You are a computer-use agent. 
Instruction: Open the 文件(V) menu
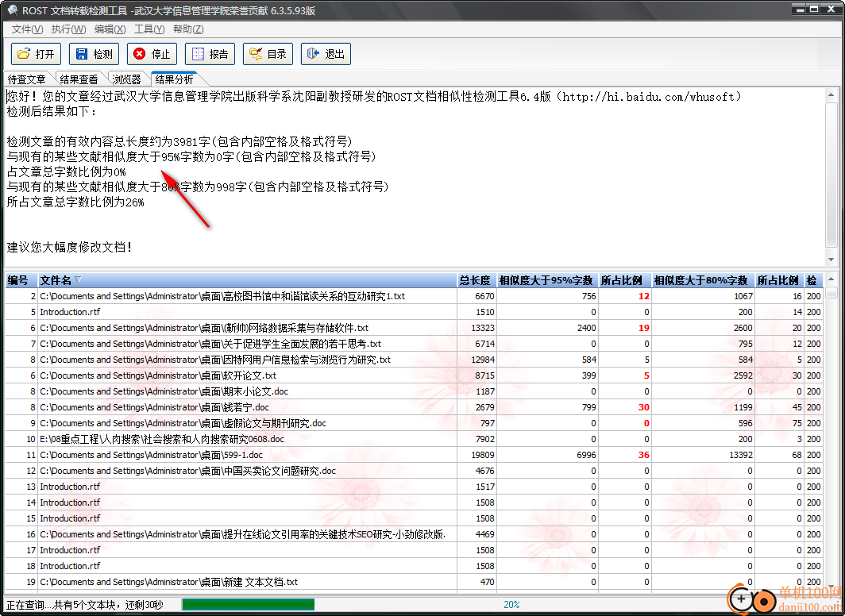click(28, 29)
